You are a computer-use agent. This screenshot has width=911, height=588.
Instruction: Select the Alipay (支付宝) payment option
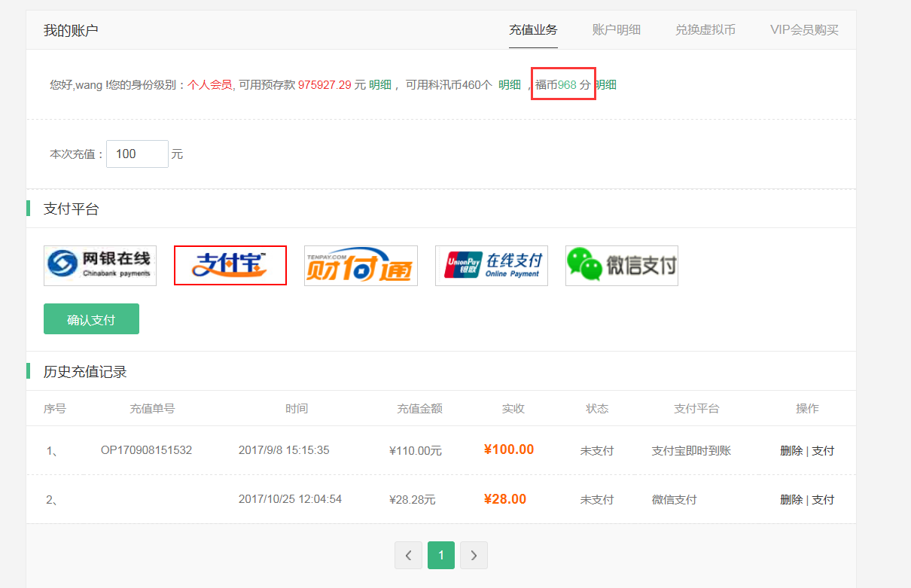(230, 265)
